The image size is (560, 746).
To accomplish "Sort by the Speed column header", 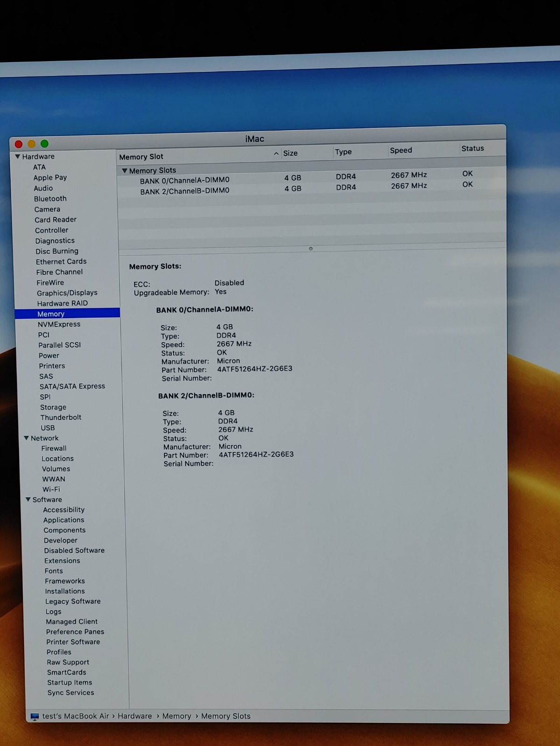I will [x=401, y=150].
